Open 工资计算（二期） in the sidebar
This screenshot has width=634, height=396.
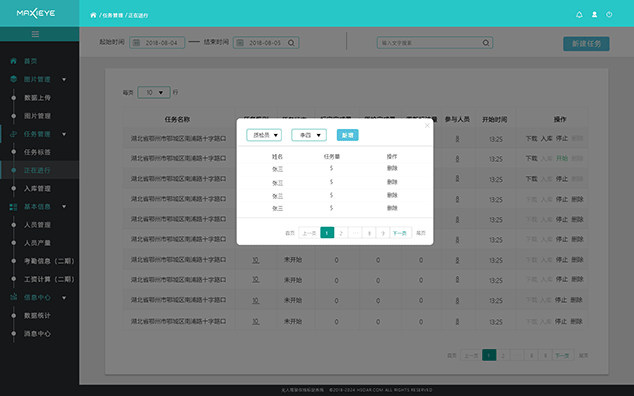[49, 280]
